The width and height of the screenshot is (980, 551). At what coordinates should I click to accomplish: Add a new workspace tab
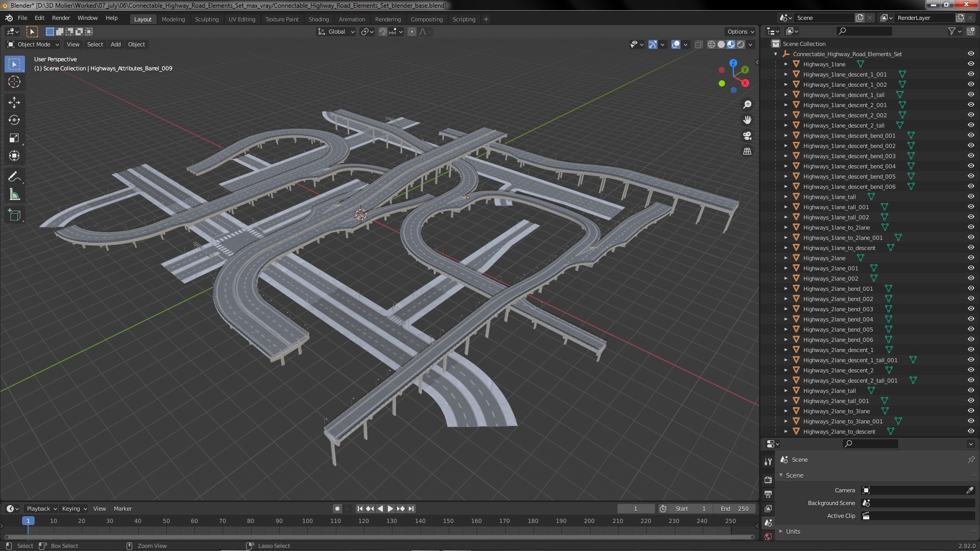486,19
